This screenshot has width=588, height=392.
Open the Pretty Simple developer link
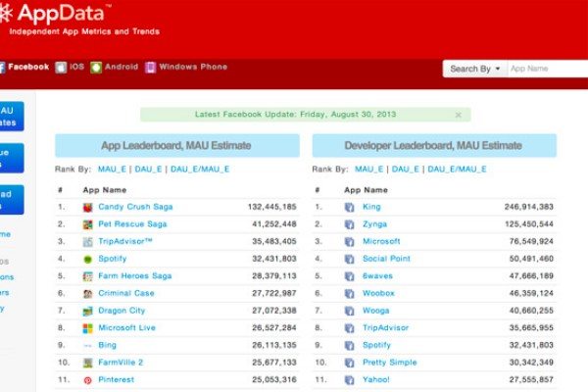(390, 363)
